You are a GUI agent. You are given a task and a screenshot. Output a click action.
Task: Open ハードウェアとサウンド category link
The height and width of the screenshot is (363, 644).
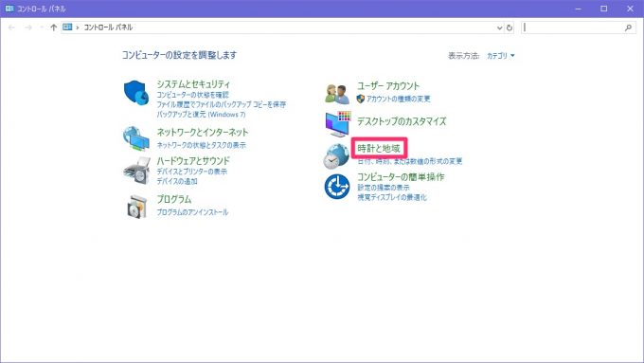point(193,161)
